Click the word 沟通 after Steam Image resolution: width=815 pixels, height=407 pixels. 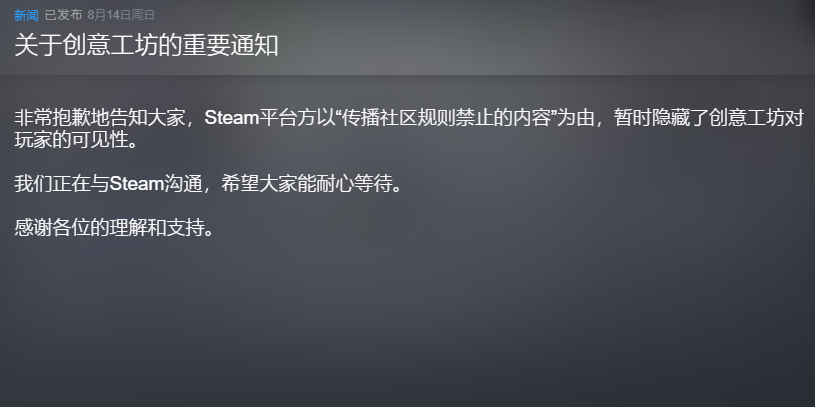(x=182, y=184)
